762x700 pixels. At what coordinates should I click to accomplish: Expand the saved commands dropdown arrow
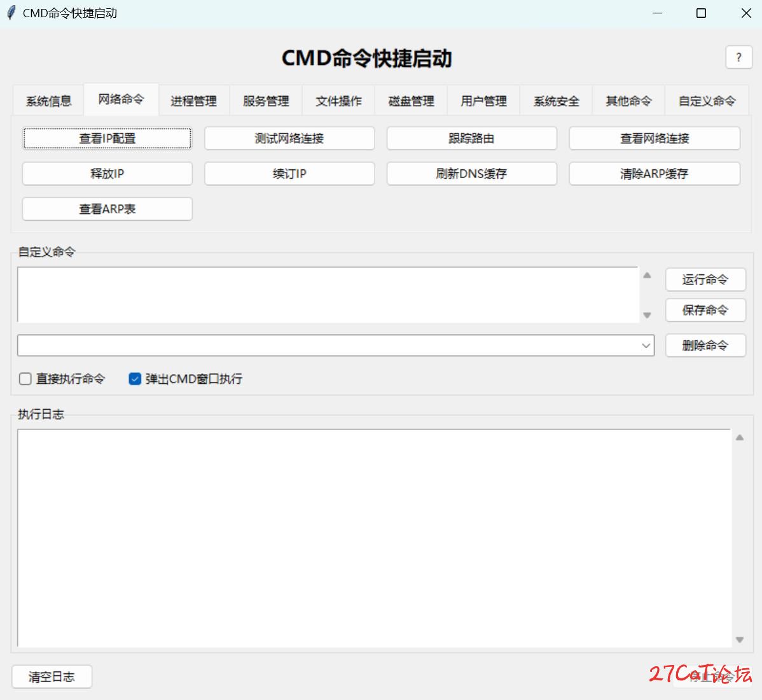(x=646, y=346)
